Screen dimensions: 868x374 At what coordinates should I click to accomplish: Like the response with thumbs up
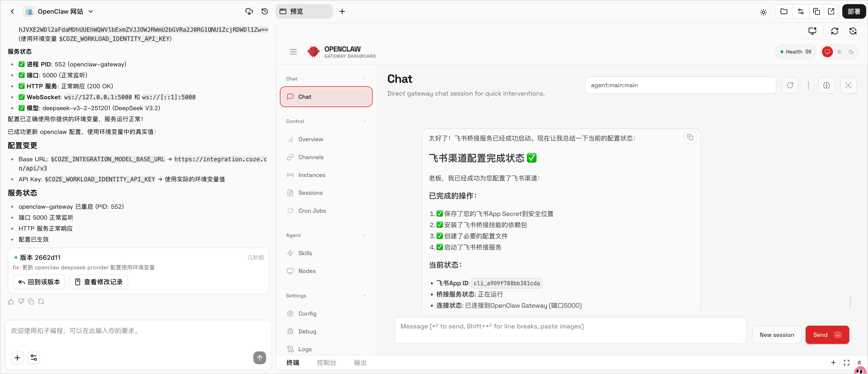tap(11, 301)
